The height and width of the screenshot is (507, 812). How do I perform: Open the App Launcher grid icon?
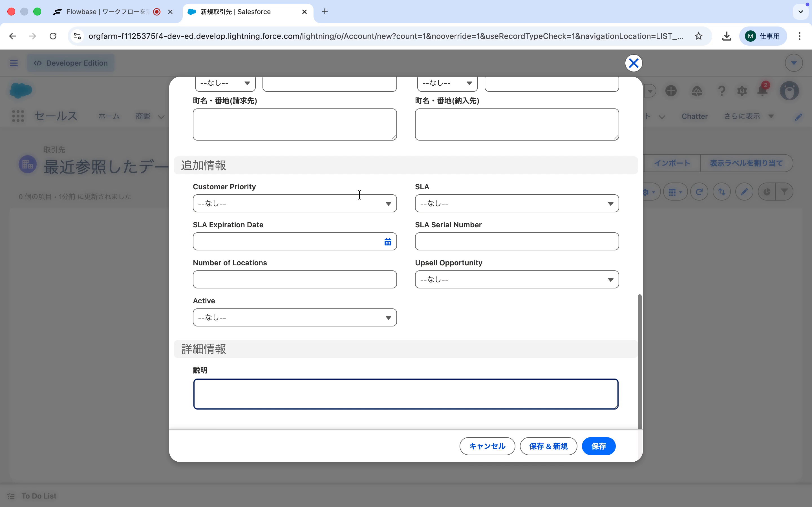point(18,116)
